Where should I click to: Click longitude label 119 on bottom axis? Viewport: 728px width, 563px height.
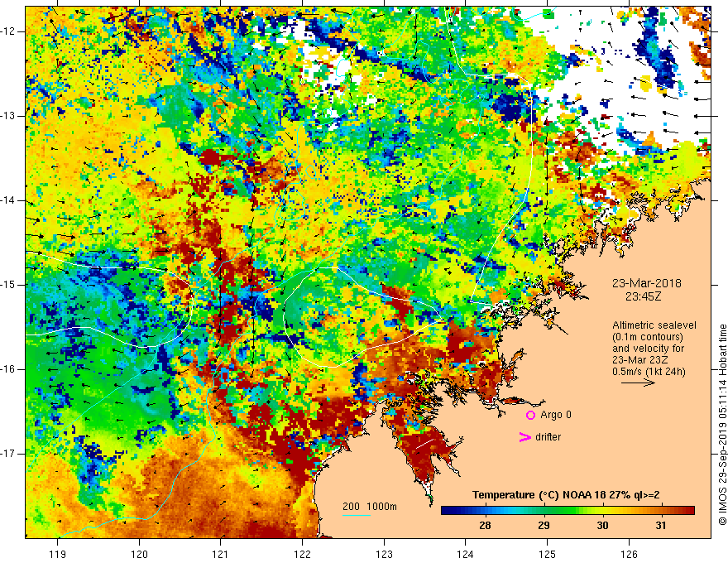pyautogui.click(x=58, y=554)
